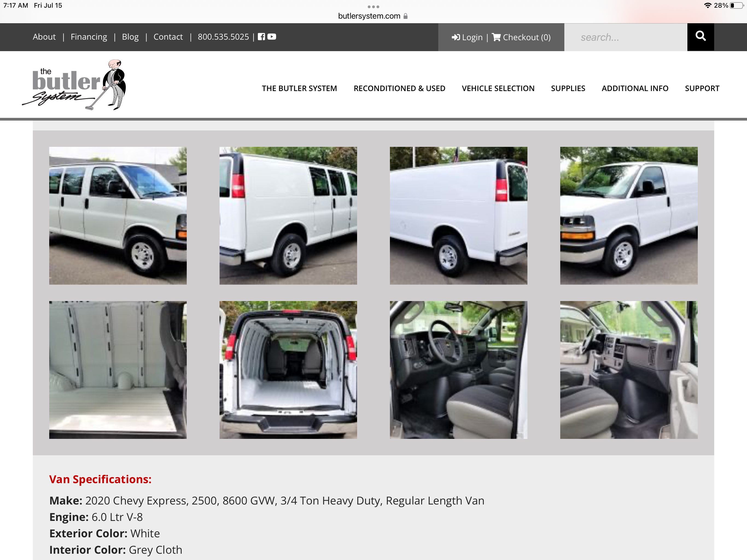This screenshot has height=560, width=747.
Task: Open Reconditioned & Used menu
Action: 399,88
